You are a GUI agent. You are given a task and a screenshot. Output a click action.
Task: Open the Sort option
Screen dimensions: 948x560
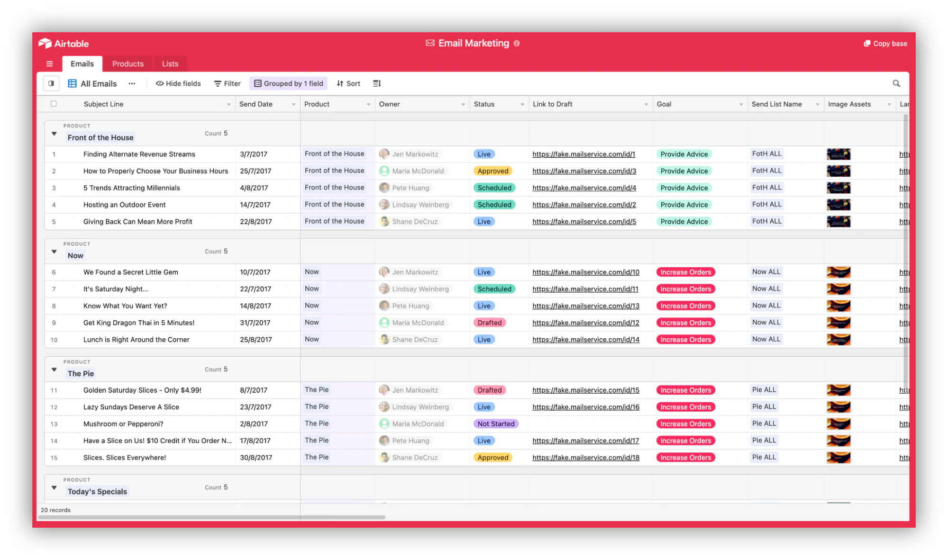(x=348, y=83)
